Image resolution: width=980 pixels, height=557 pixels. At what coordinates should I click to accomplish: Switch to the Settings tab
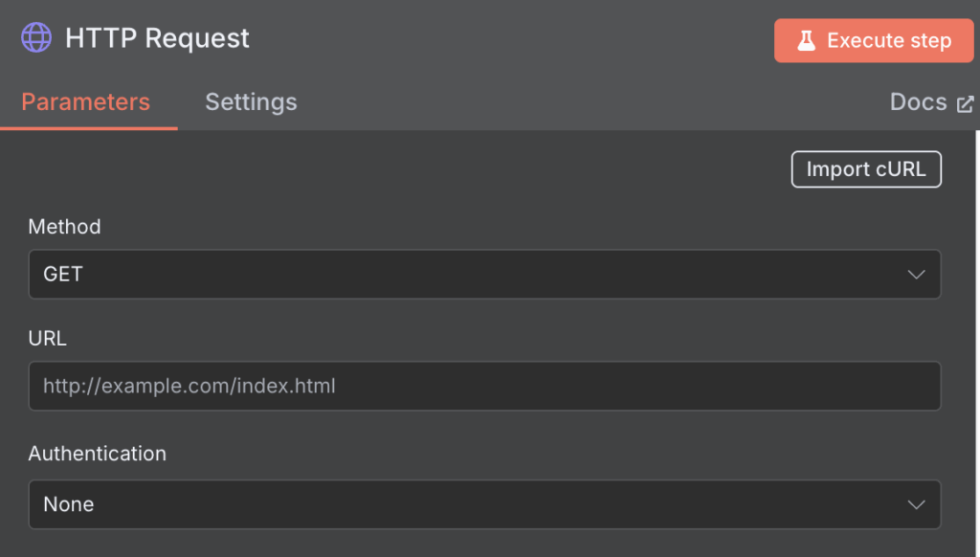click(251, 101)
